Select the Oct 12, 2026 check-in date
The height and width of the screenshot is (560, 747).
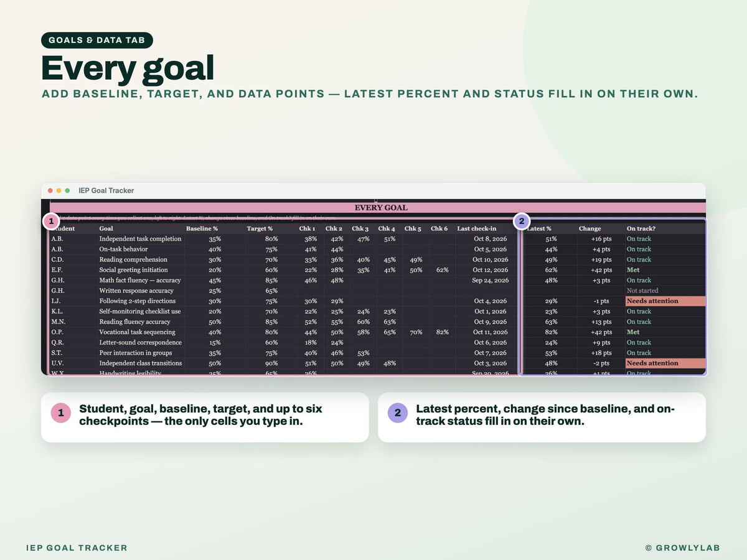490,270
